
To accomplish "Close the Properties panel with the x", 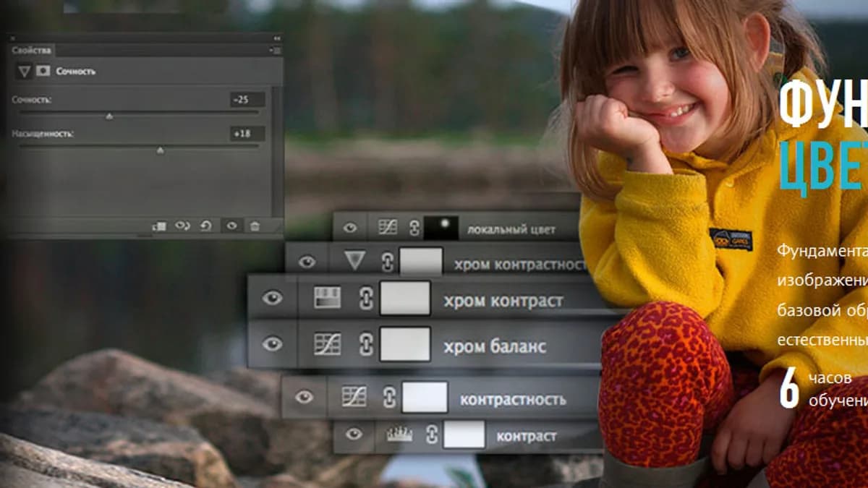I will [13, 38].
